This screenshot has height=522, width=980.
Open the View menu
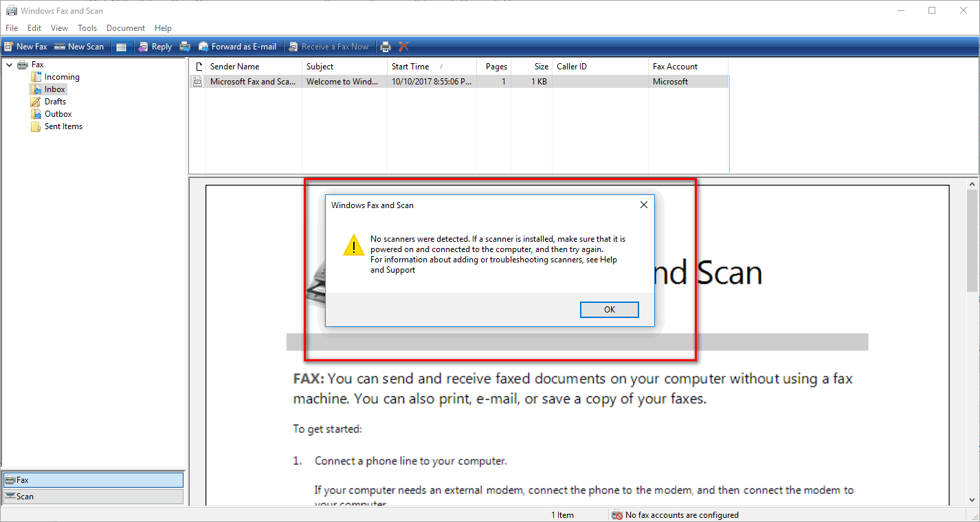60,28
